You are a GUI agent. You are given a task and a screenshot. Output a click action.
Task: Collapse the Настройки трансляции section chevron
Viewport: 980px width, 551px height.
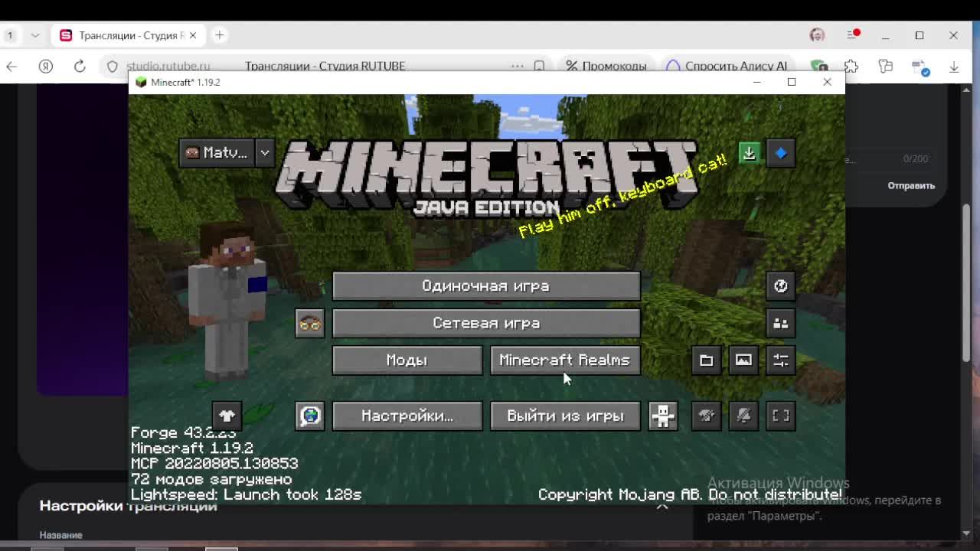[x=662, y=506]
